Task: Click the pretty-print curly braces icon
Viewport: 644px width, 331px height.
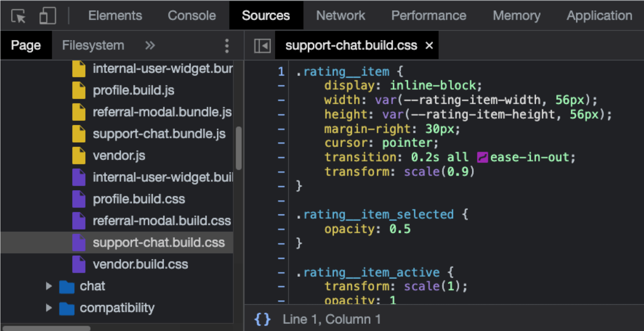Action: coord(262,319)
